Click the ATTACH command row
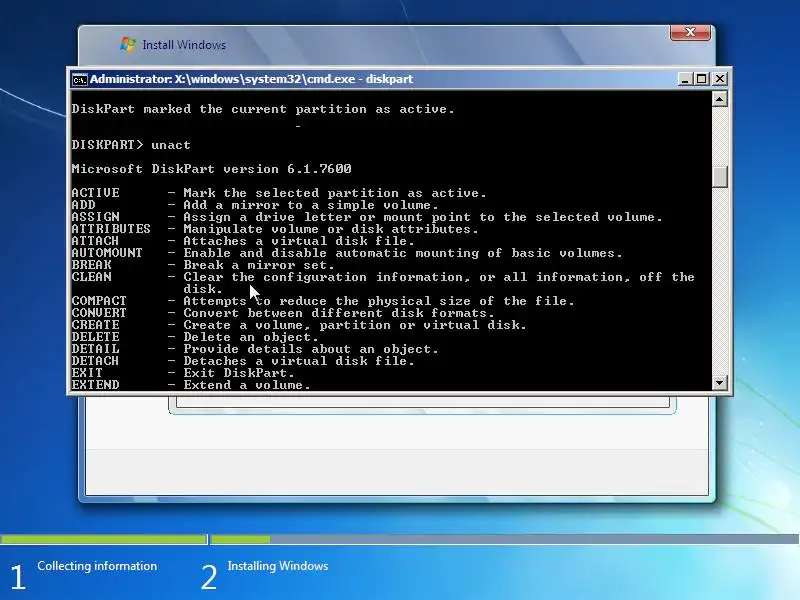 pyautogui.click(x=243, y=241)
